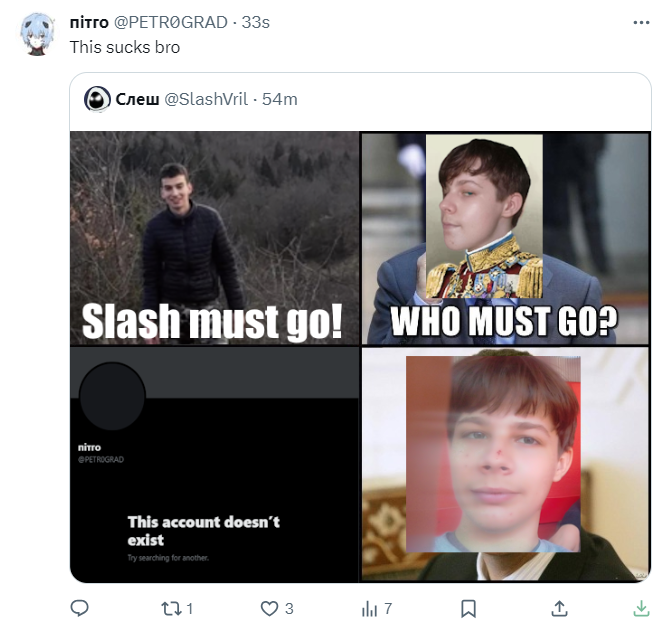Open the 'This account doesn't exist' image

pos(215,464)
